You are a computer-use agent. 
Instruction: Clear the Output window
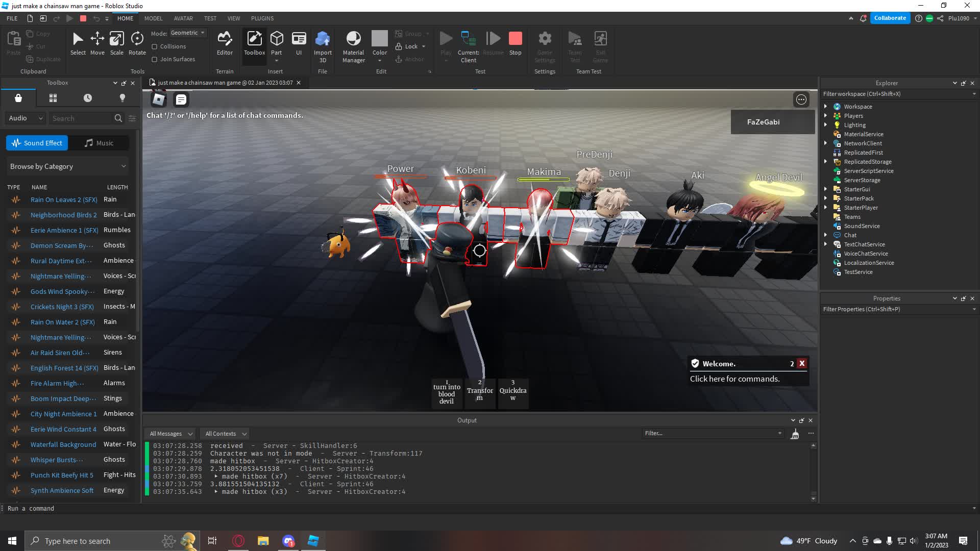tap(795, 434)
